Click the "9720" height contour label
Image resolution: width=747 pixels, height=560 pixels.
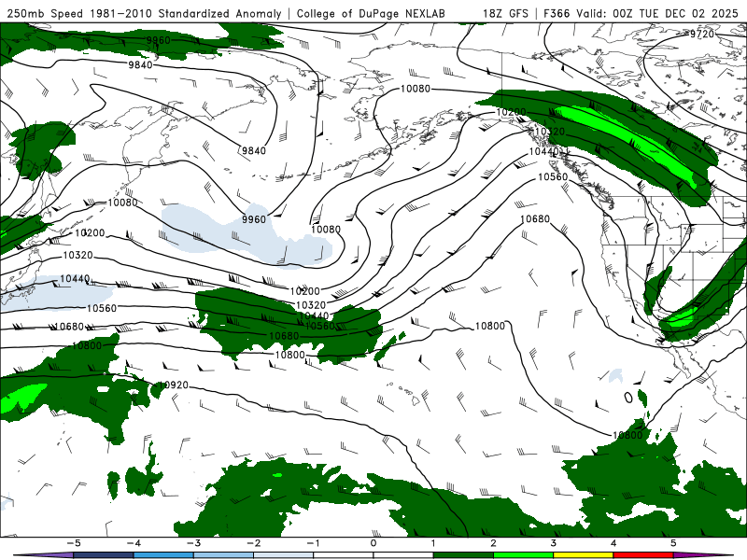click(702, 34)
